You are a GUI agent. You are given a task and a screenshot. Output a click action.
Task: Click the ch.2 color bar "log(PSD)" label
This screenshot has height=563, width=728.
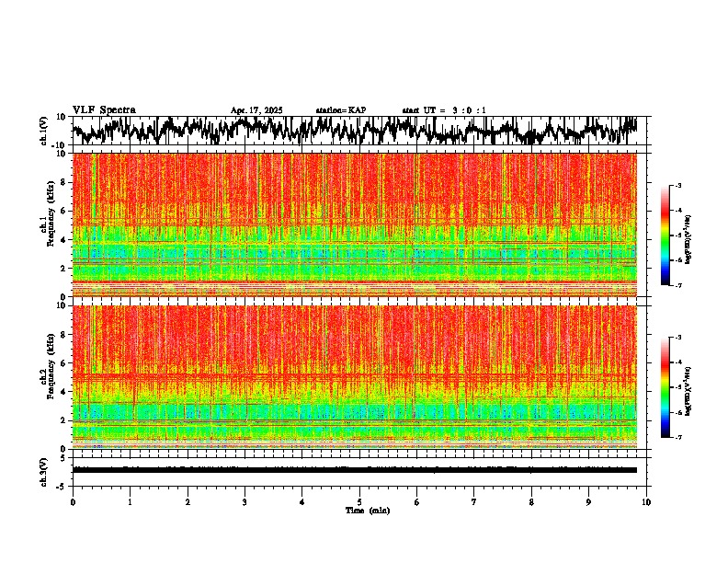coord(688,390)
